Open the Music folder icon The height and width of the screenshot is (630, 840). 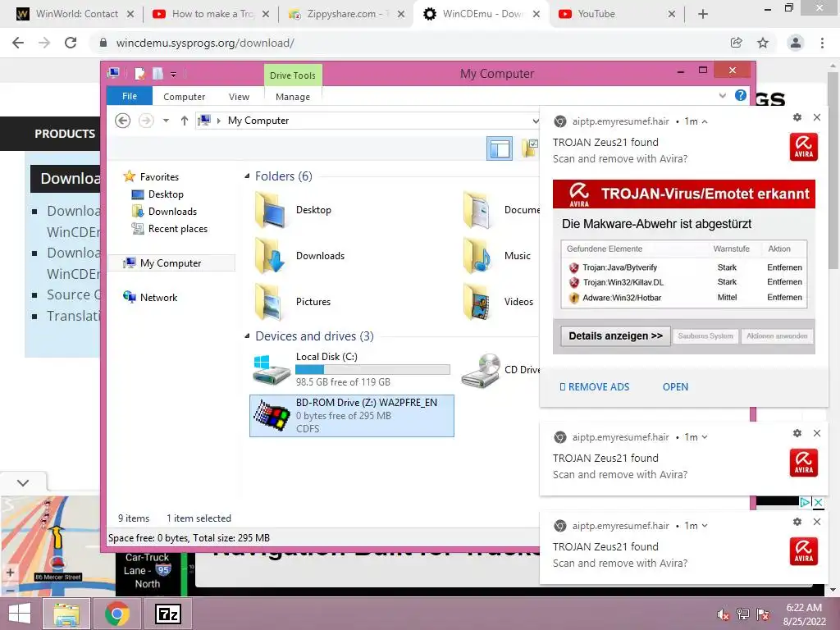(478, 256)
